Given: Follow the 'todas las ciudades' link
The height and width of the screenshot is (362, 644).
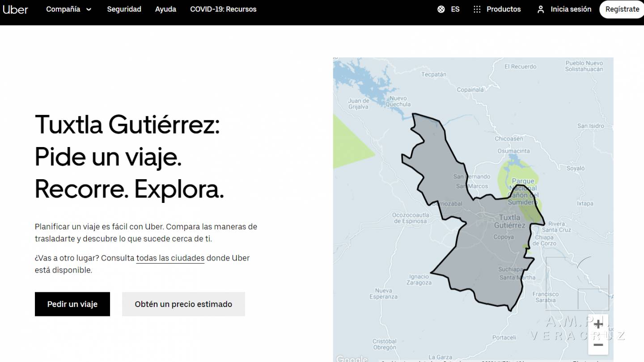Looking at the screenshot, I should pos(170,258).
